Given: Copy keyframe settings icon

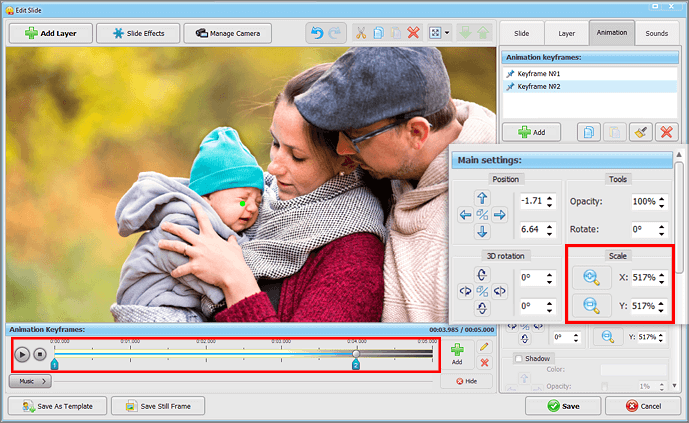Looking at the screenshot, I should point(588,132).
